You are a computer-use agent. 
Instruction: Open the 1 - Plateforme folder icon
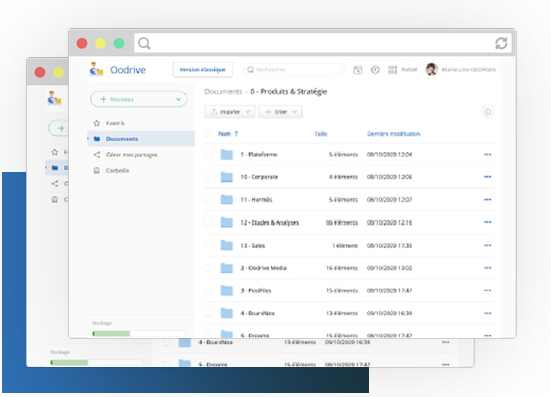[x=227, y=155]
